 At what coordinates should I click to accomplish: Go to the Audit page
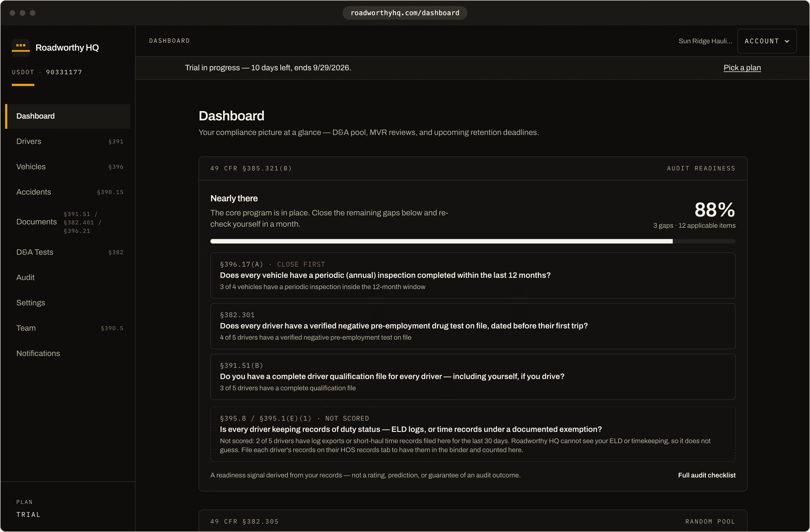click(x=68, y=278)
